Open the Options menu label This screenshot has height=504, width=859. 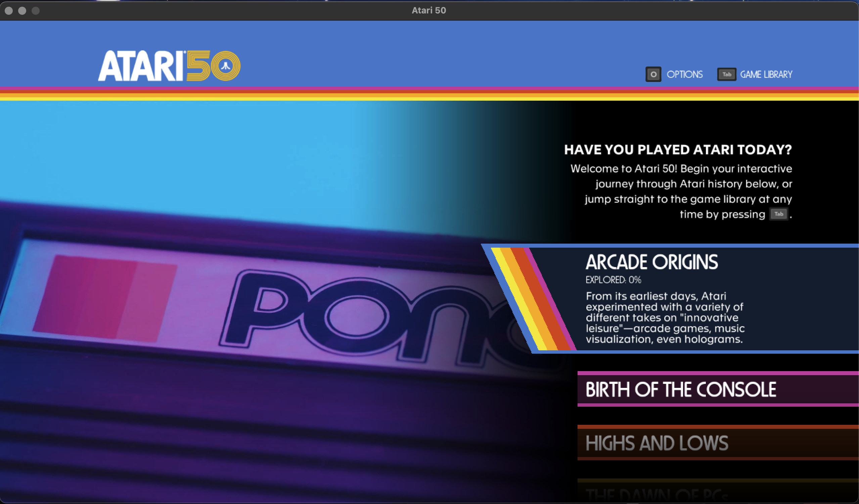(684, 74)
